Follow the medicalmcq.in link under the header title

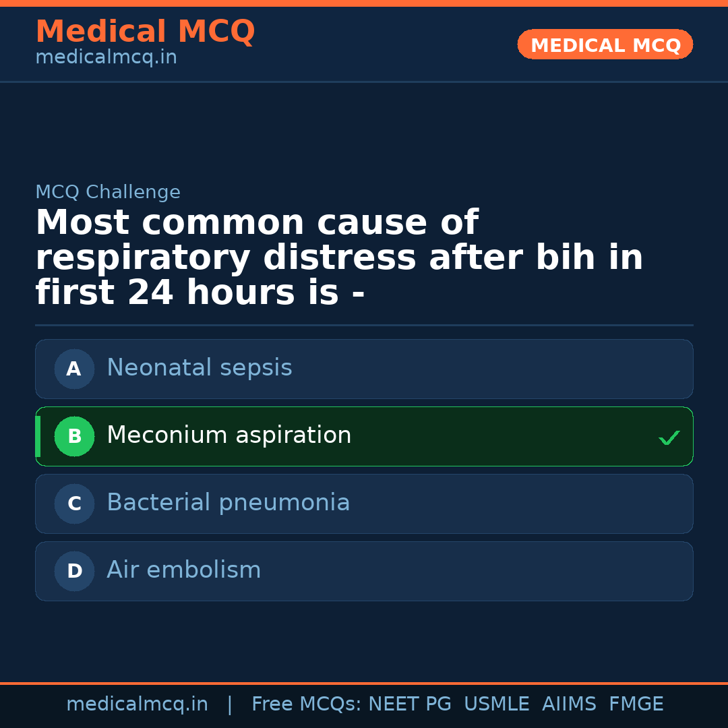point(106,58)
